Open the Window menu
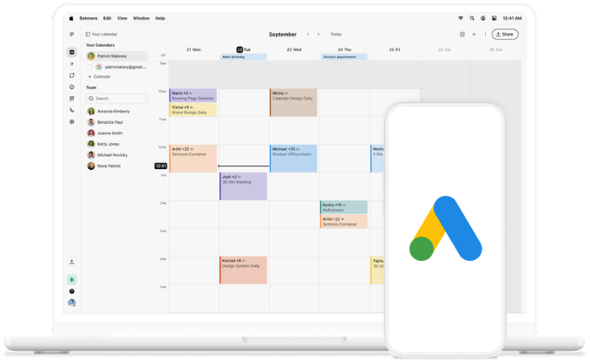 tap(141, 18)
